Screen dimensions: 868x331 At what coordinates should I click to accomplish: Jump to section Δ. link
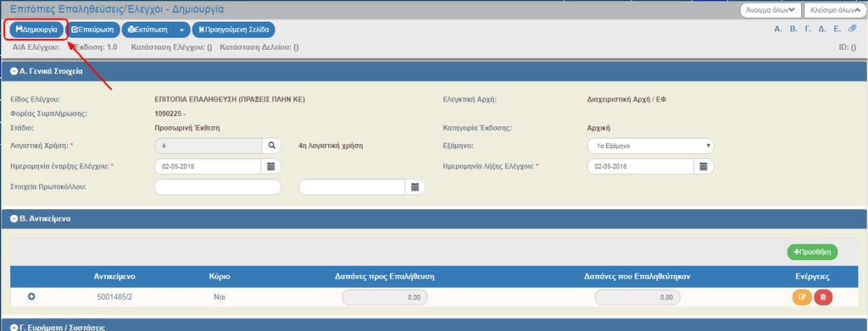(822, 29)
